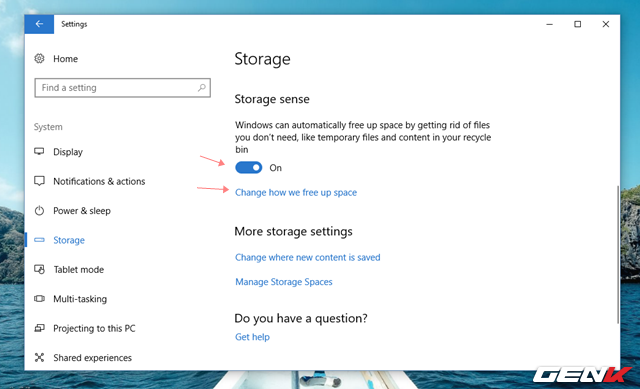The height and width of the screenshot is (389, 640).
Task: Go to Home settings
Action: [65, 59]
